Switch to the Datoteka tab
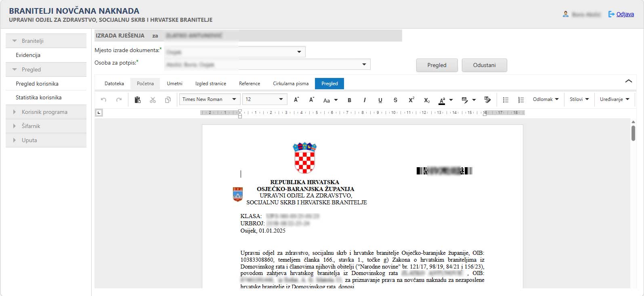Viewport: 644px width, 296px height. [114, 84]
